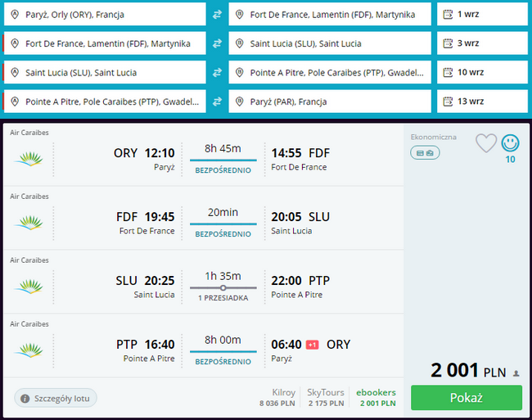532x420 pixels.
Task: Open the 1 wrz date picker
Action: click(481, 14)
